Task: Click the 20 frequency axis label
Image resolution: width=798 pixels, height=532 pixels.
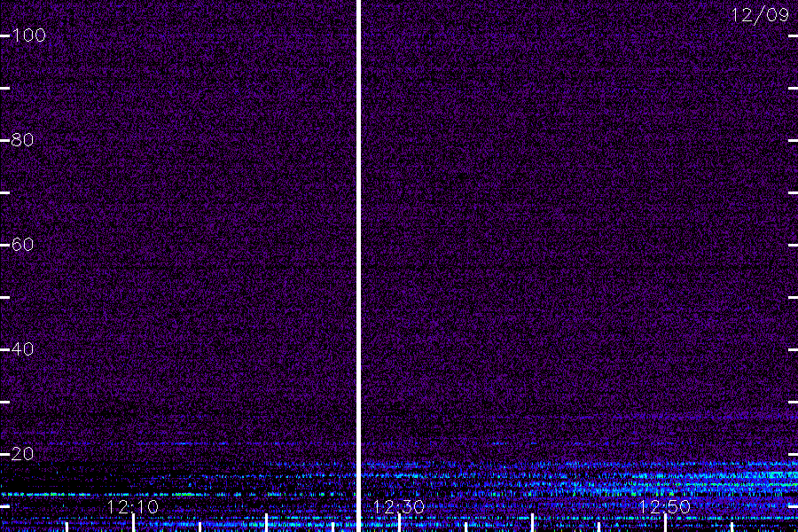Action: pyautogui.click(x=22, y=454)
